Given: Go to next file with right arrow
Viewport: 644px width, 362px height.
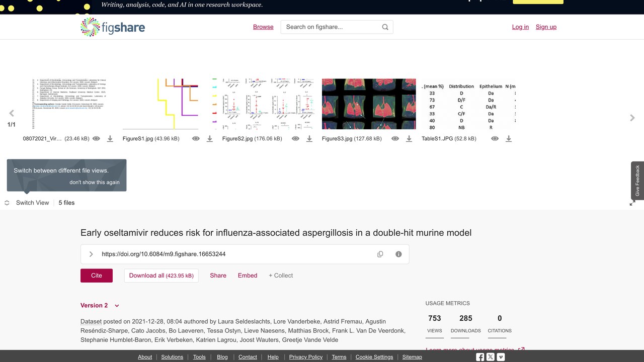Looking at the screenshot, I should pos(632,118).
